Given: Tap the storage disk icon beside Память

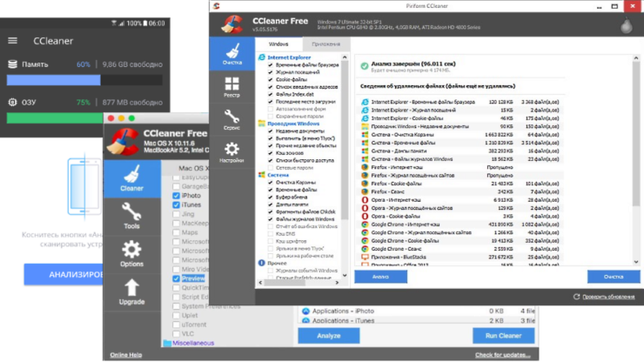Looking at the screenshot, I should click(13, 64).
